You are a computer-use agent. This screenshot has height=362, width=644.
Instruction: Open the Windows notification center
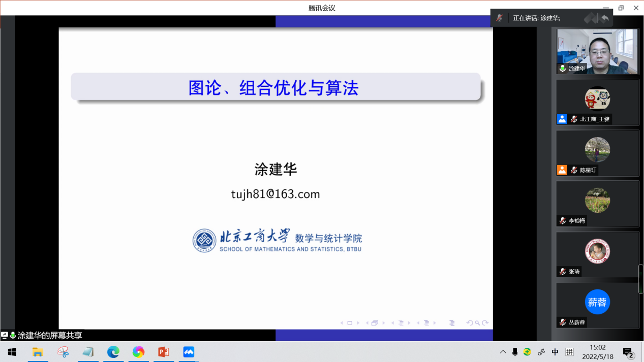[628, 352]
